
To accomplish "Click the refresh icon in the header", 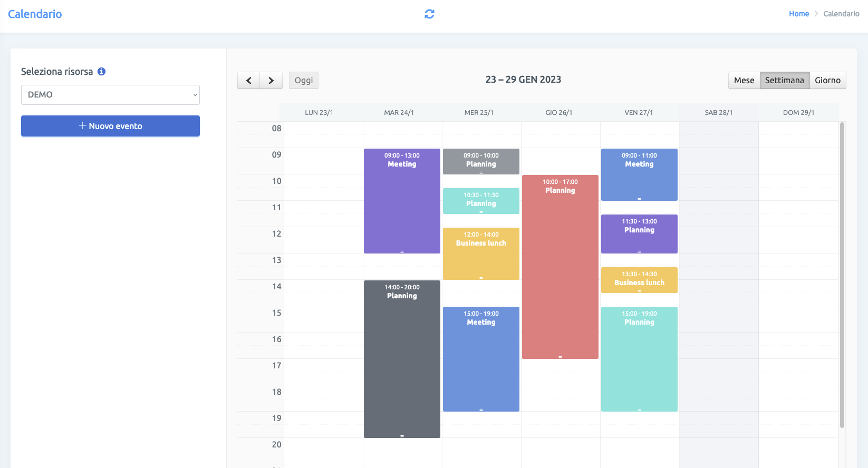I will [429, 14].
